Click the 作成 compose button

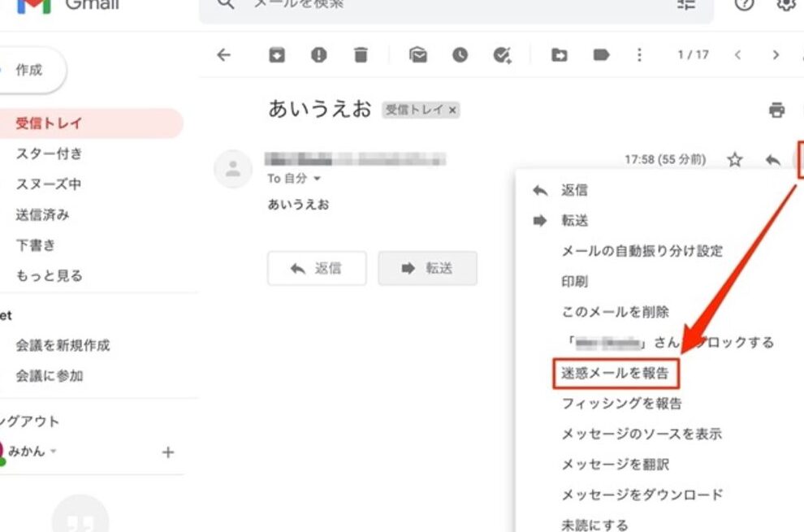coord(31,70)
